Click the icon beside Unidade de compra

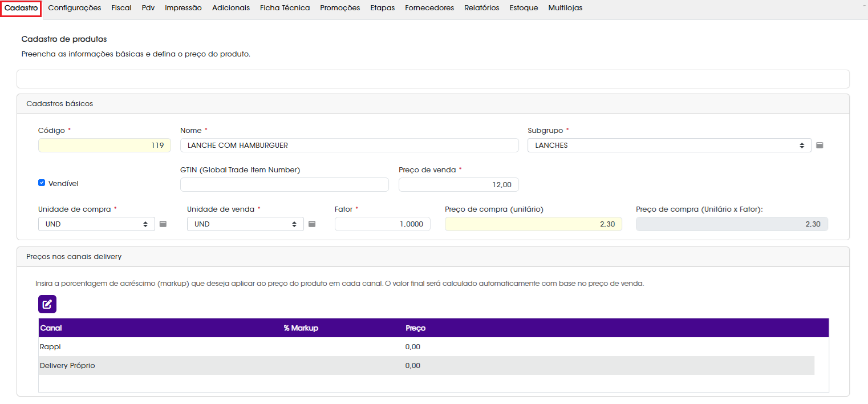pos(163,224)
